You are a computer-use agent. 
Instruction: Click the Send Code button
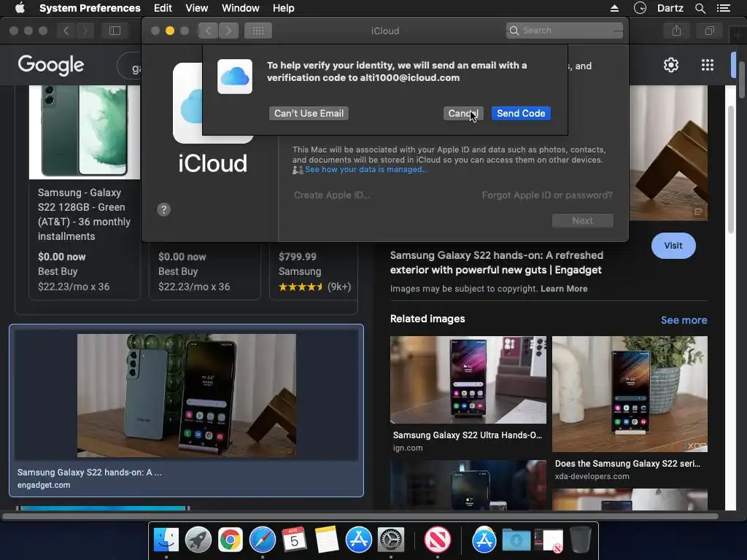(x=521, y=113)
